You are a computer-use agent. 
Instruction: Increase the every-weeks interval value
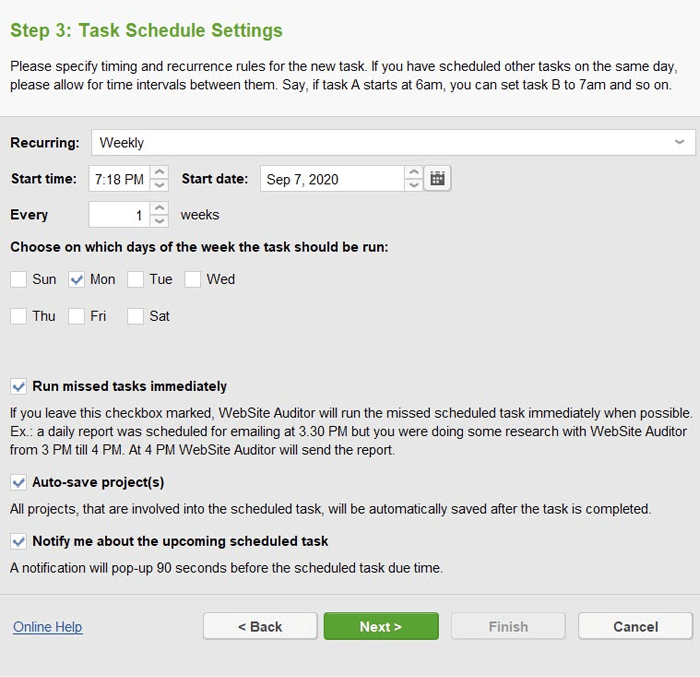pyautogui.click(x=159, y=208)
